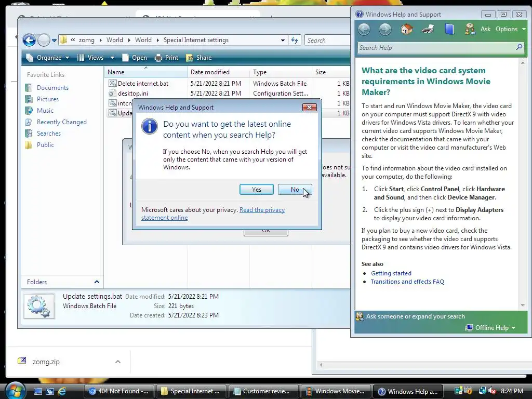This screenshot has width=532, height=399.
Task: Click Print in Explorer toolbar
Action: click(x=166, y=58)
